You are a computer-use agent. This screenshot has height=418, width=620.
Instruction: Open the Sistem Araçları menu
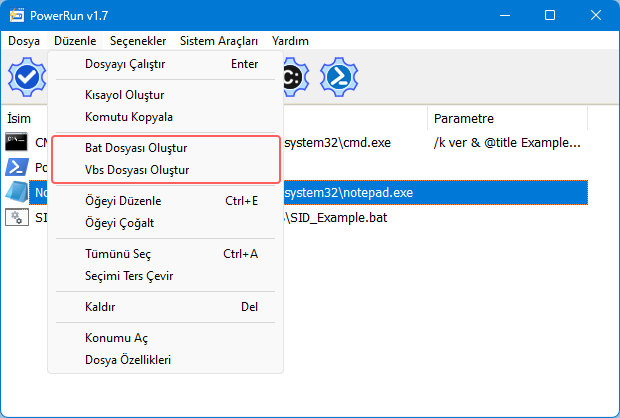click(x=219, y=41)
